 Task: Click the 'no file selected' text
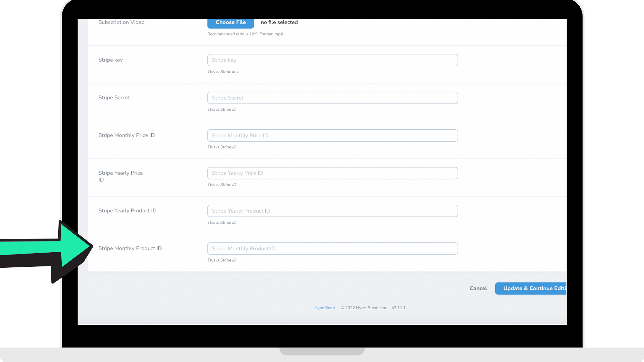(x=279, y=22)
